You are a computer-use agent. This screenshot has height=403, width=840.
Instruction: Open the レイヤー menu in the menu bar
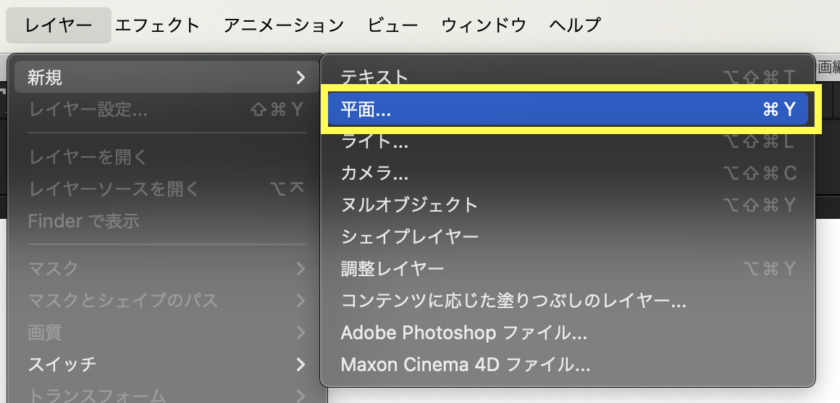[61, 25]
